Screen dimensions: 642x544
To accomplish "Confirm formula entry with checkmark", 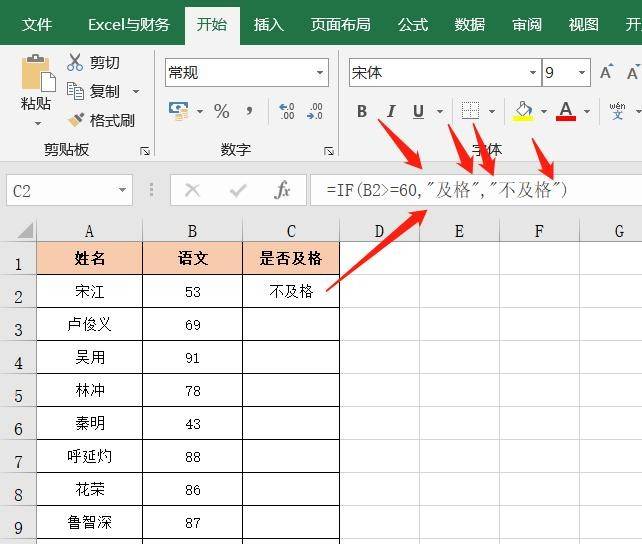I will click(x=238, y=190).
